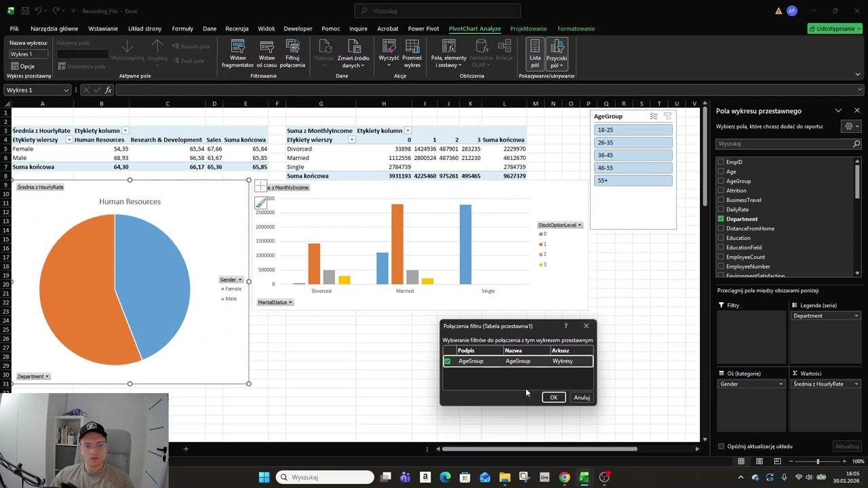Open Plik menu
This screenshot has height=488, width=868.
(14, 28)
